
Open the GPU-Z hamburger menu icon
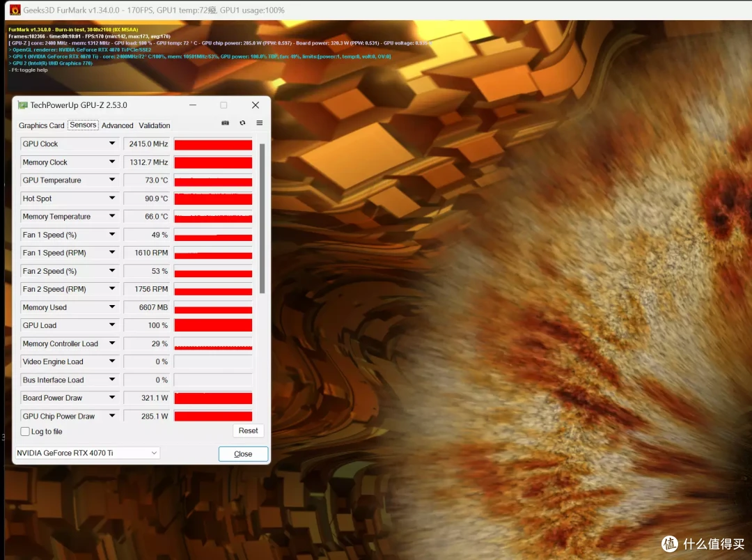pos(260,123)
